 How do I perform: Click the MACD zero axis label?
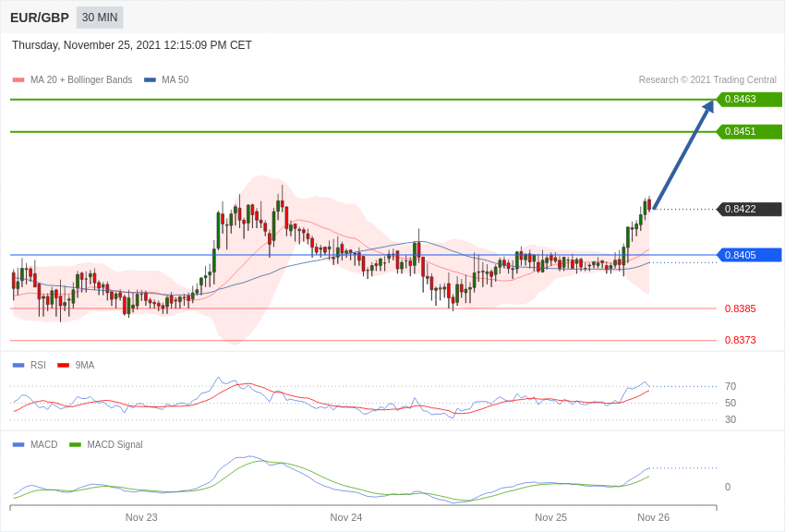pos(728,487)
